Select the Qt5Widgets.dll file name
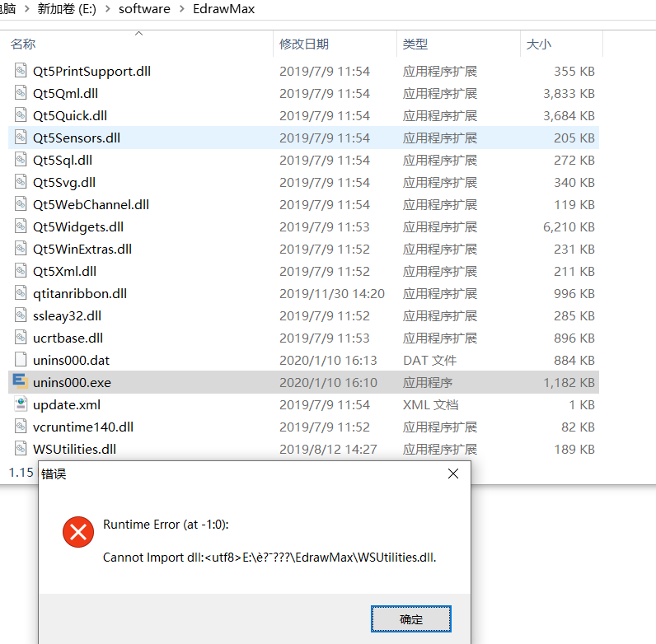The height and width of the screenshot is (644, 656). tap(78, 226)
